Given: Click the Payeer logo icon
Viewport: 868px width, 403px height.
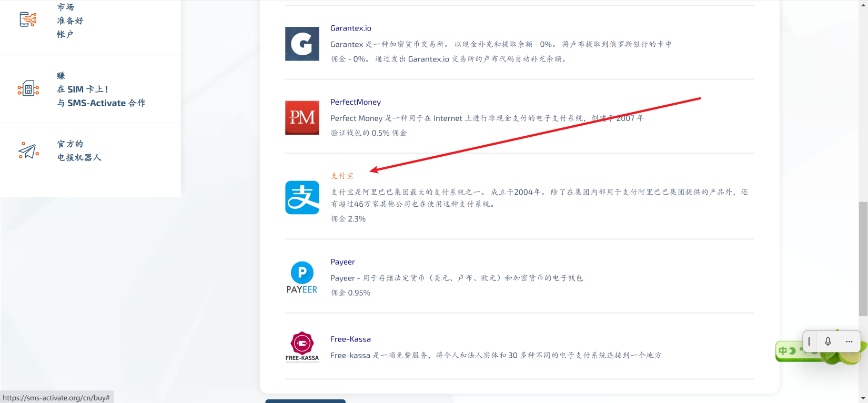Looking at the screenshot, I should point(302,278).
